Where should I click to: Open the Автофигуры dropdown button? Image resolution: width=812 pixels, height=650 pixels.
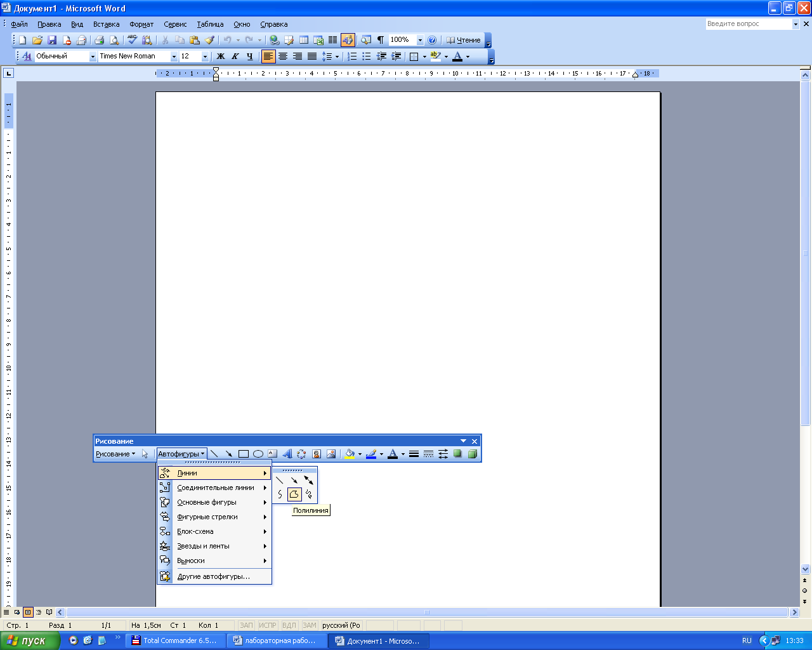click(181, 454)
